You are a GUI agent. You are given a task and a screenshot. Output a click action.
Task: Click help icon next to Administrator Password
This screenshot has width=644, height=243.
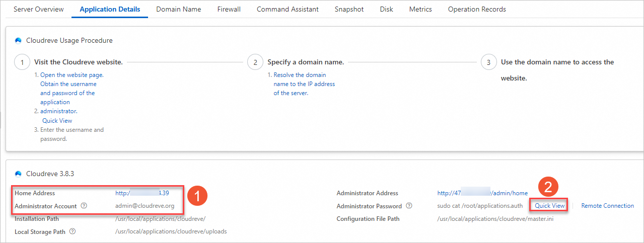pyautogui.click(x=409, y=206)
